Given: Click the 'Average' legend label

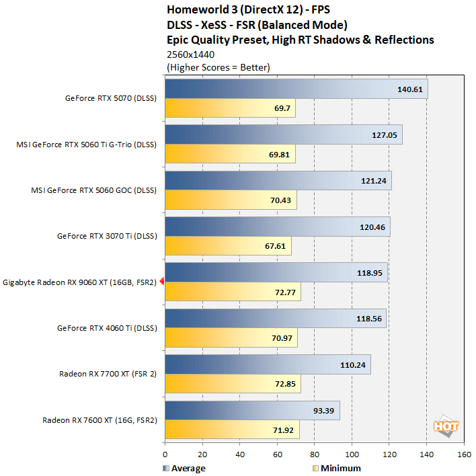Looking at the screenshot, I should (188, 469).
